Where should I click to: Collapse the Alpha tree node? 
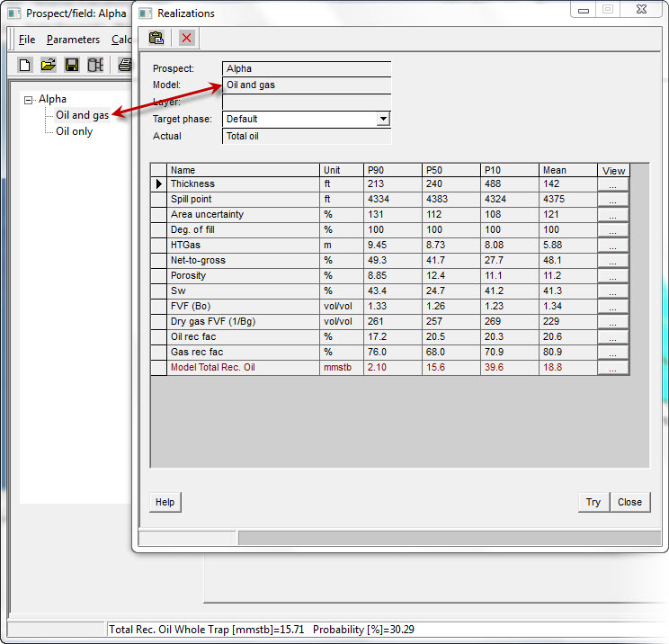click(x=29, y=100)
